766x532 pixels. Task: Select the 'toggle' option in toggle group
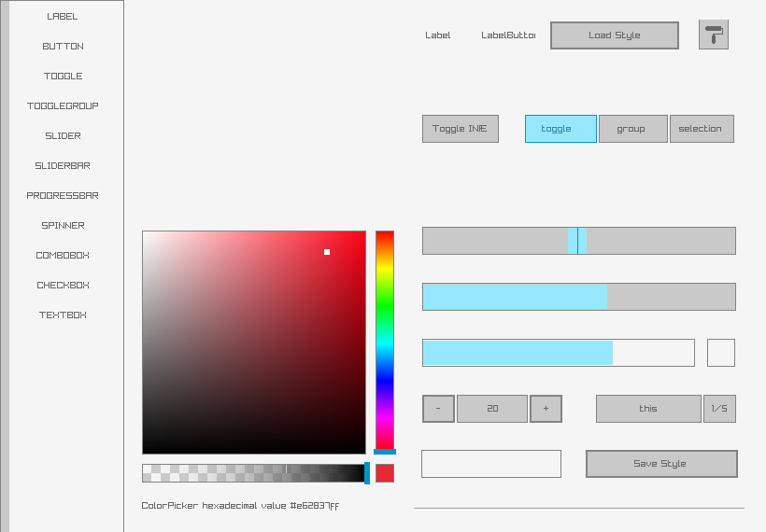(560, 129)
